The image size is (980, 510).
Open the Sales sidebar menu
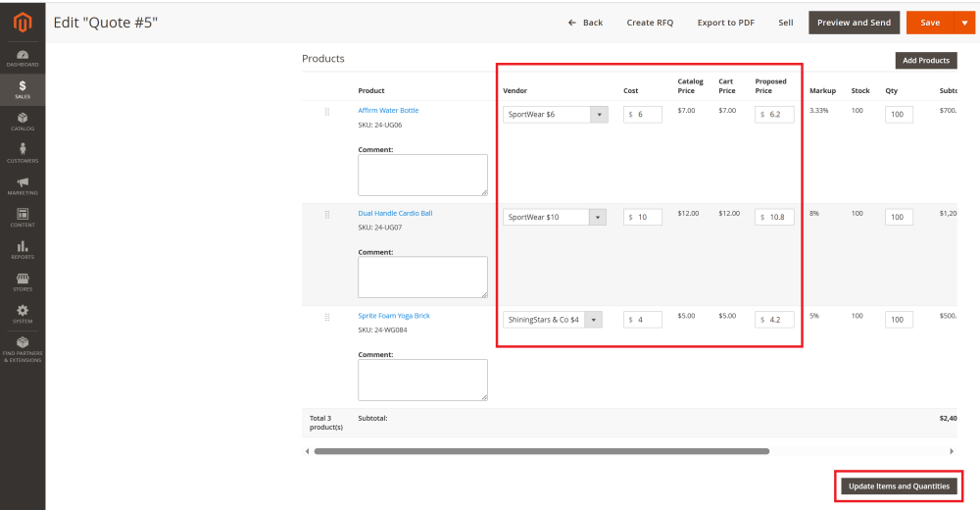[23, 89]
